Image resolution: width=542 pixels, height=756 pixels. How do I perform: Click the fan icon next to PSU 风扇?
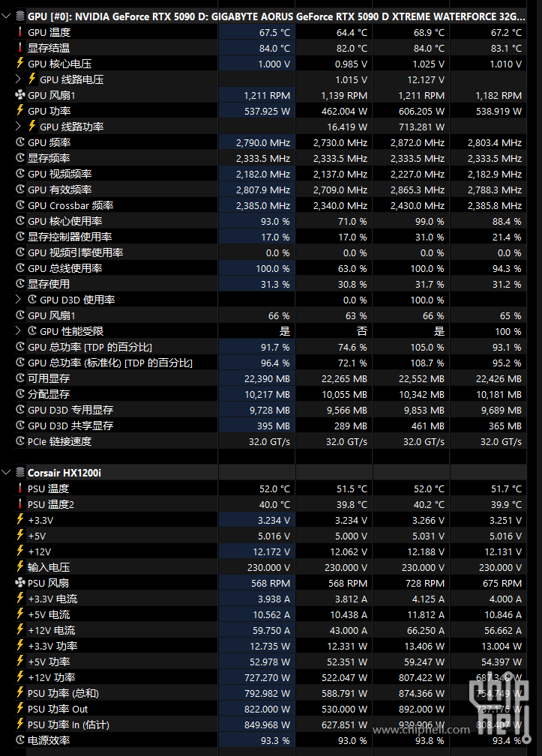pos(19,583)
